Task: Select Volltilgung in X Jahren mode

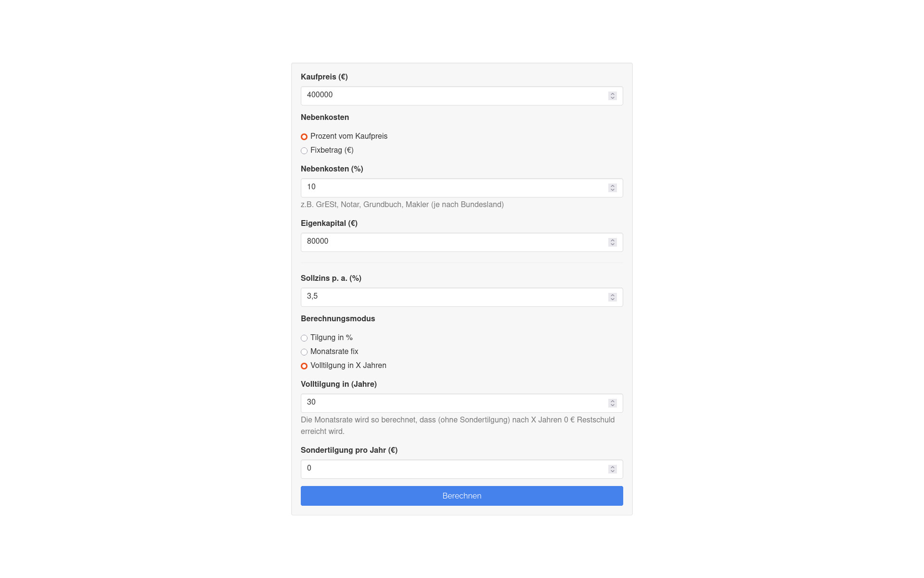Action: click(304, 366)
